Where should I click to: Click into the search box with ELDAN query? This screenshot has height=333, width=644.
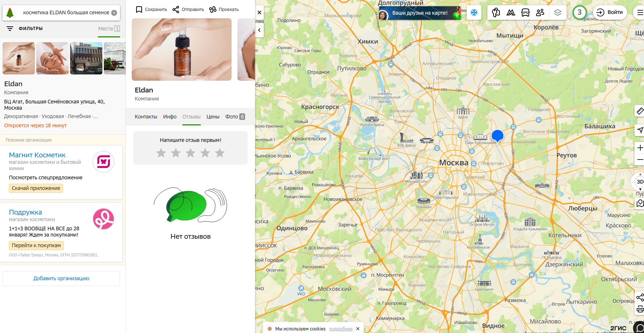pos(66,13)
